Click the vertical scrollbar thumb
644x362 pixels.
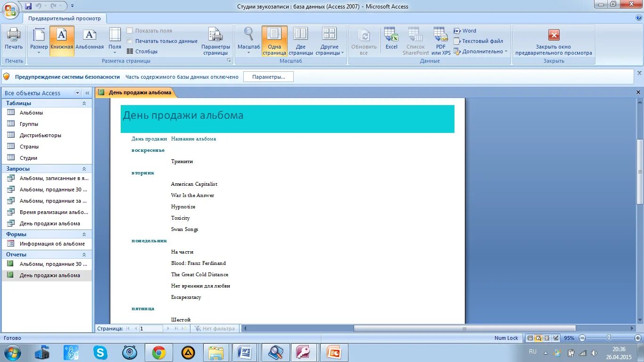pyautogui.click(x=640, y=172)
